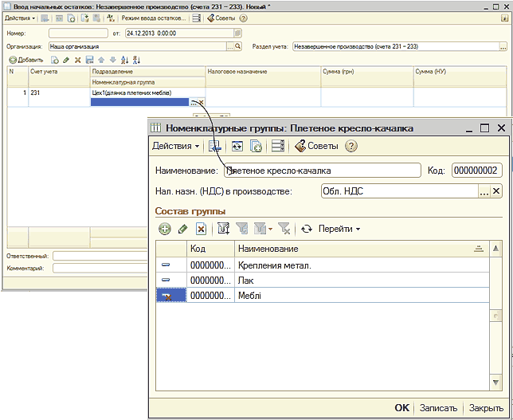Viewport: 513px width, 420px height.
Task: Click Советы in Номенклатурные группы toolbar
Action: (x=316, y=146)
